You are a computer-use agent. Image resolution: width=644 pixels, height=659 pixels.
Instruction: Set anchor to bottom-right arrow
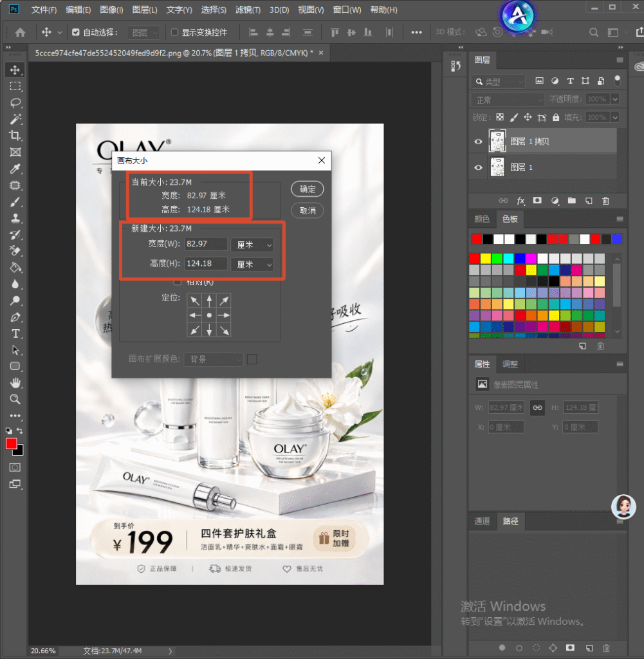coord(224,330)
